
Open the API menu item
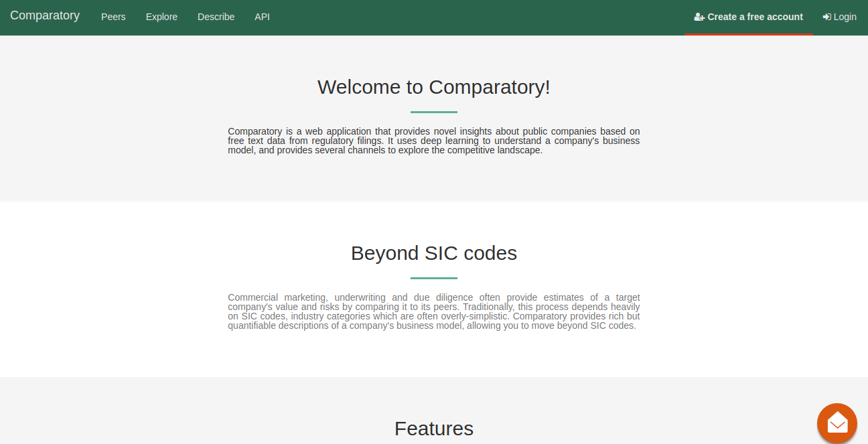262,17
